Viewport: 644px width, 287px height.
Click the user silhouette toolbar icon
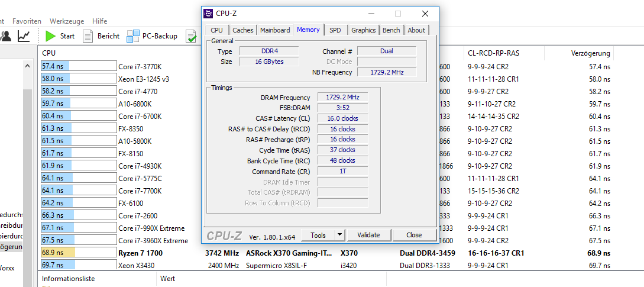pyautogui.click(x=5, y=36)
